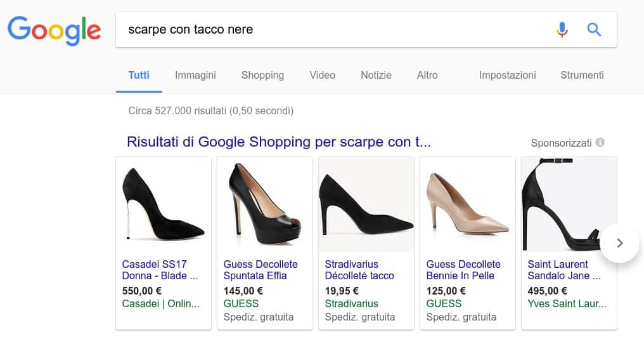Open the Sponsorizzati info icon
The image size is (644, 344).
600,142
